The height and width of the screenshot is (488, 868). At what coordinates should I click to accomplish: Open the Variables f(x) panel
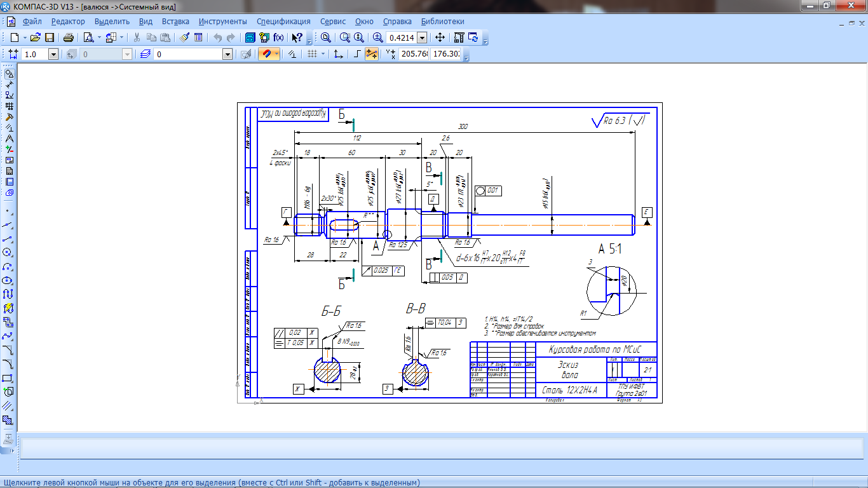point(278,37)
